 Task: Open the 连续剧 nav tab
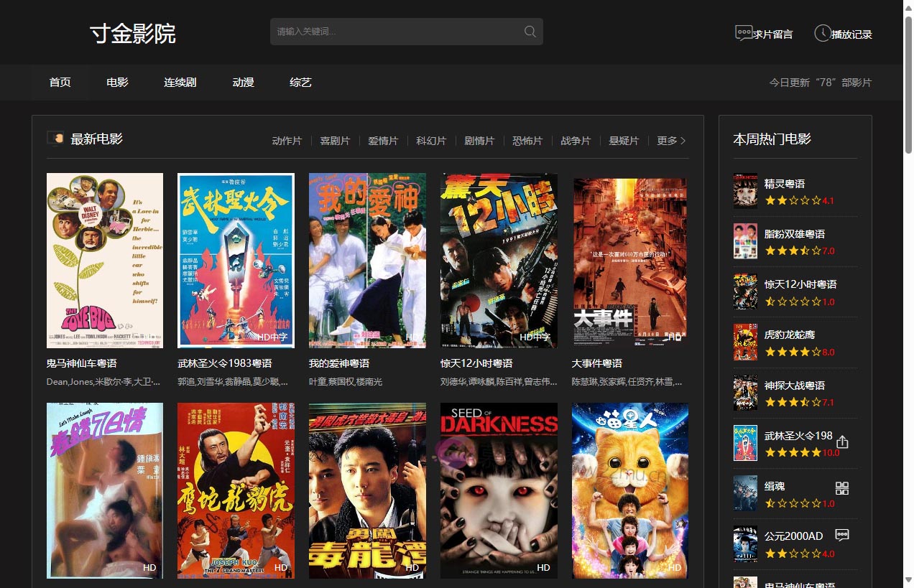180,83
